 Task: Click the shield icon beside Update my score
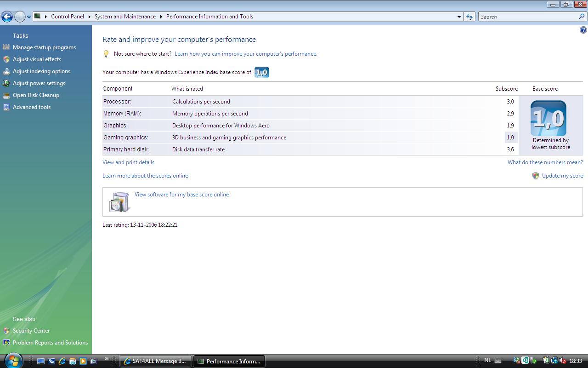point(535,176)
